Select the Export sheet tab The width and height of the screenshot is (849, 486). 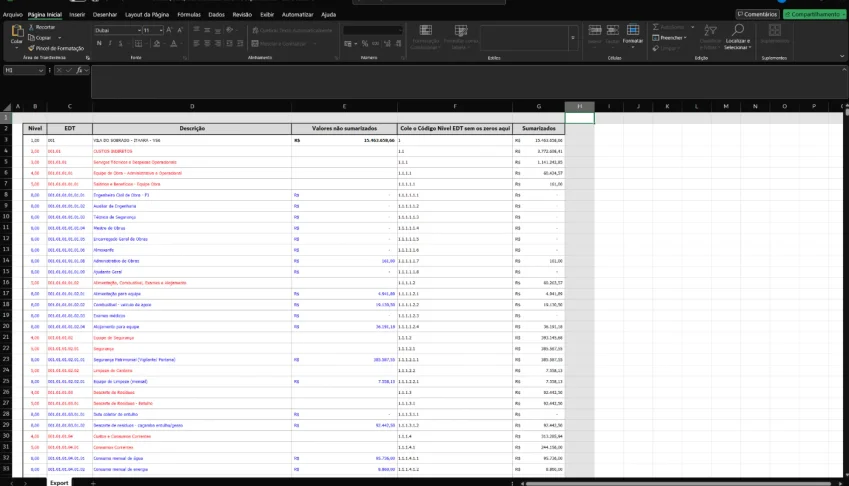(x=59, y=482)
